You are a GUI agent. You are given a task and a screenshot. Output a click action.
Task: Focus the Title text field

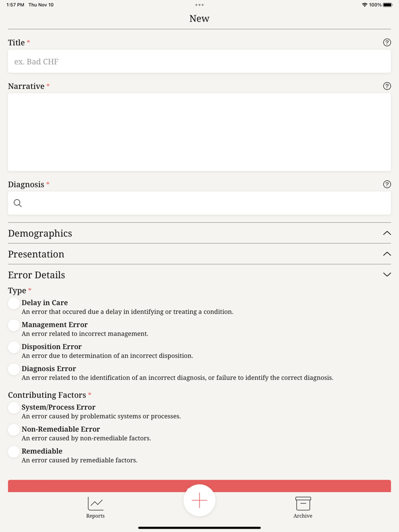tap(199, 62)
